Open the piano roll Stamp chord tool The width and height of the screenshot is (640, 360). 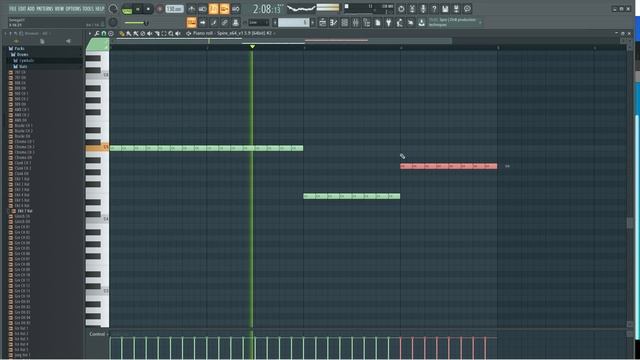point(111,33)
